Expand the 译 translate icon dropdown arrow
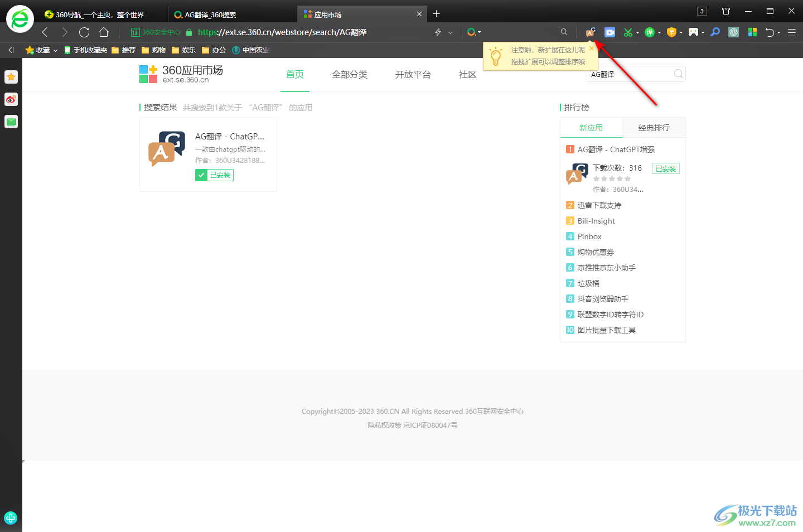 click(x=659, y=32)
